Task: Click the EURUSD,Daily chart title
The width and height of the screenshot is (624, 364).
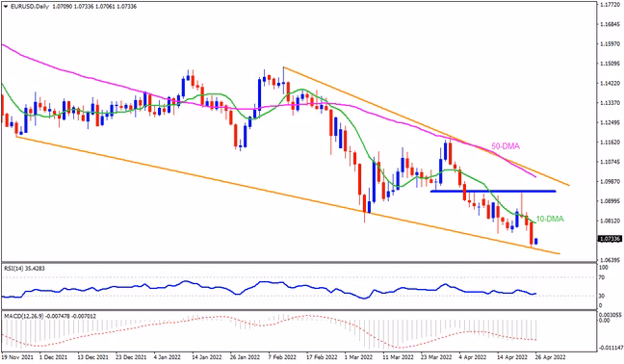Action: point(29,7)
